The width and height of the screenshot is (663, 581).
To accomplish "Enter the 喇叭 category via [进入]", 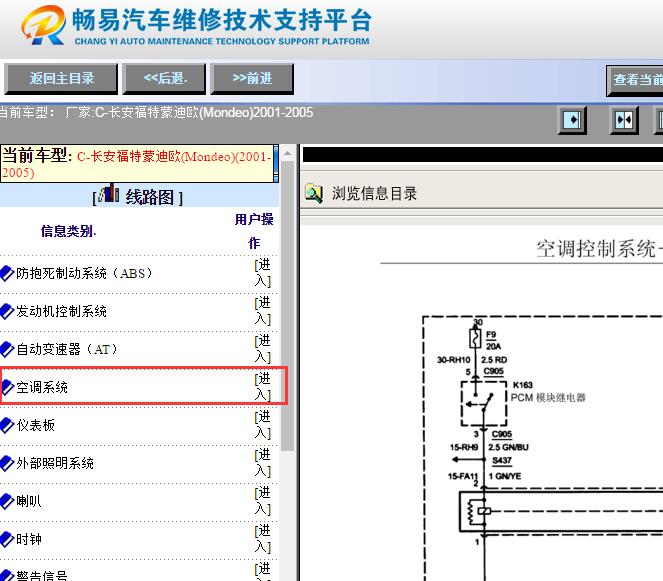I will point(263,501).
